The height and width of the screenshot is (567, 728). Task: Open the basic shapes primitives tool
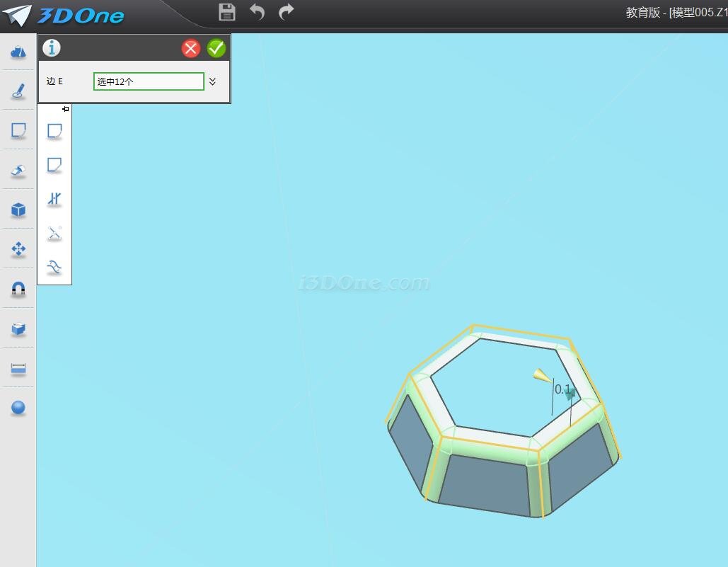coord(18,52)
